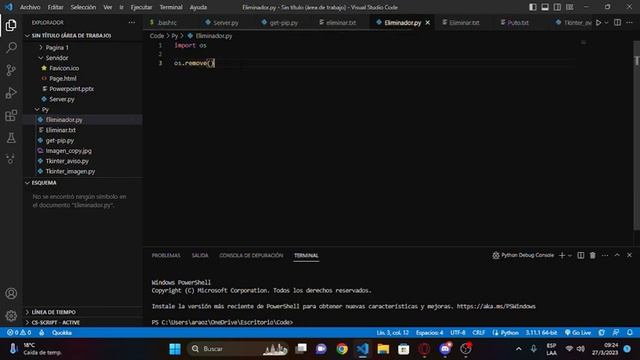Expand the CS-SCRIPT - ACTIVE section
The image size is (640, 360).
tap(56, 322)
